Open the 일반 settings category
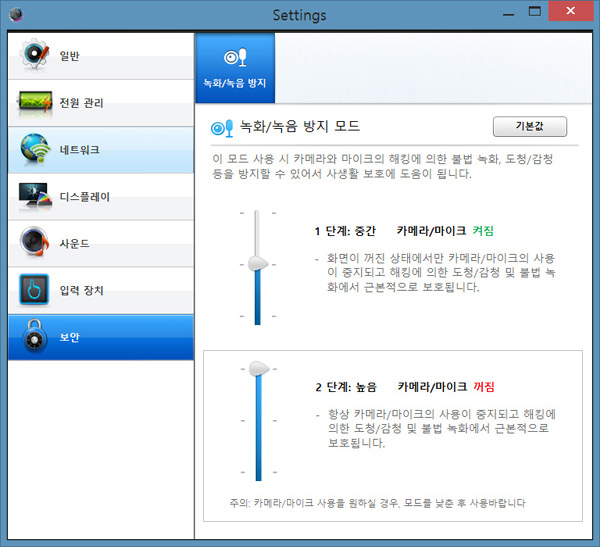 101,56
